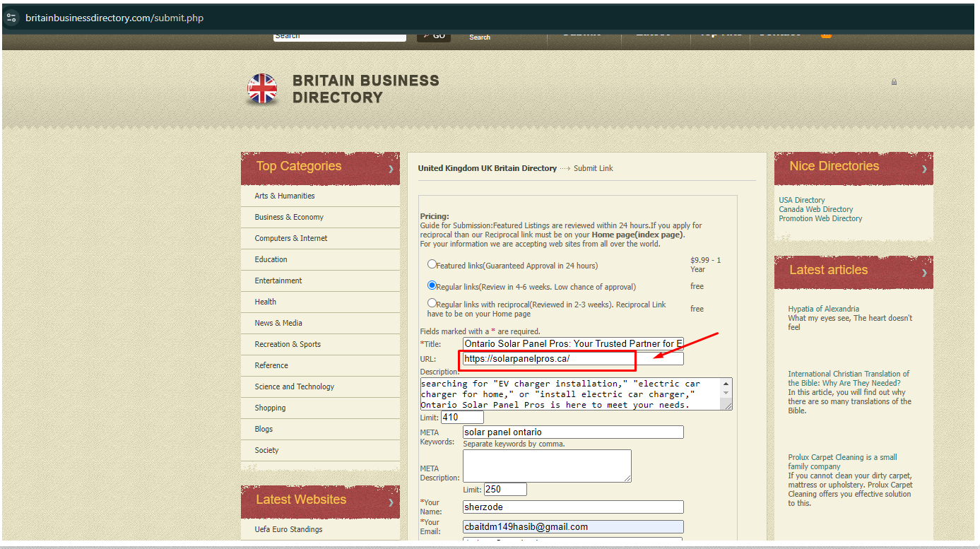
Task: Visit the Promotion Web Directory link
Action: [821, 218]
